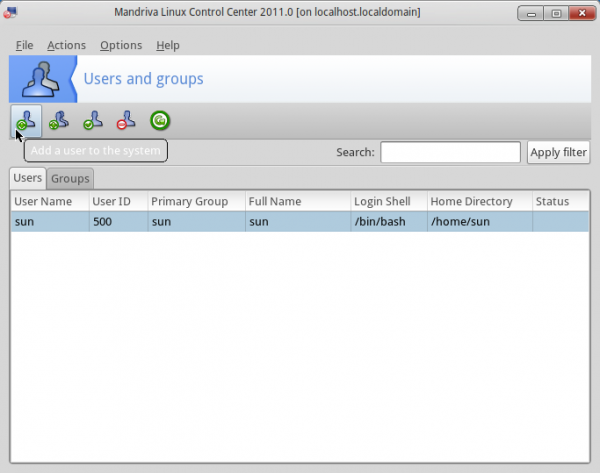The width and height of the screenshot is (600, 473).
Task: Click the Add User toolbar icon
Action: pyautogui.click(x=26, y=121)
